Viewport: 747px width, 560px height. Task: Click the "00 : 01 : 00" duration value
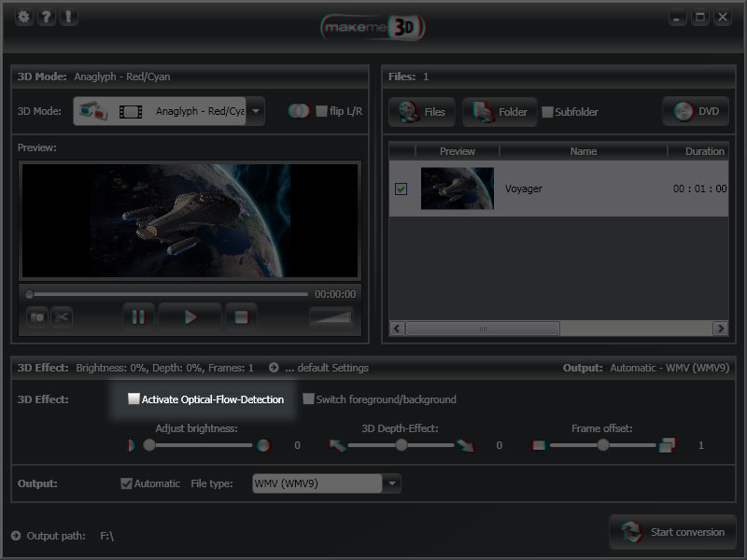coord(699,189)
